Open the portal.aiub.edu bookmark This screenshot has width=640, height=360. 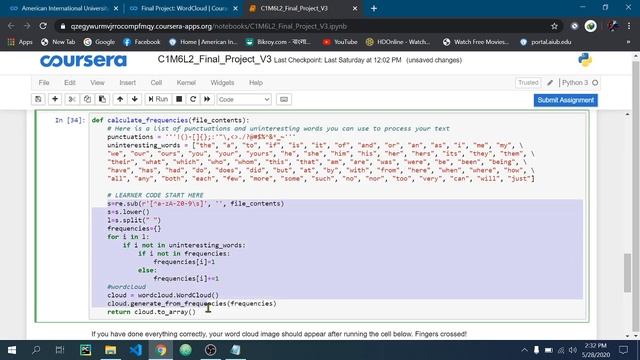point(546,42)
